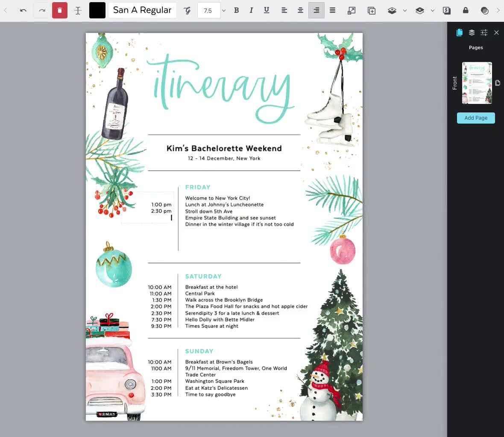Click the letter spacing icon
Screen dimensions: 504x437
[77, 10]
